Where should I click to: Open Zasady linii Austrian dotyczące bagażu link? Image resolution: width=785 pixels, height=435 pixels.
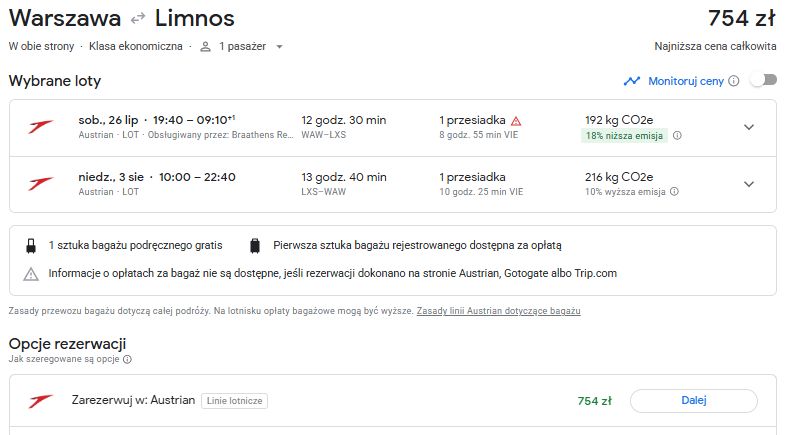[499, 311]
